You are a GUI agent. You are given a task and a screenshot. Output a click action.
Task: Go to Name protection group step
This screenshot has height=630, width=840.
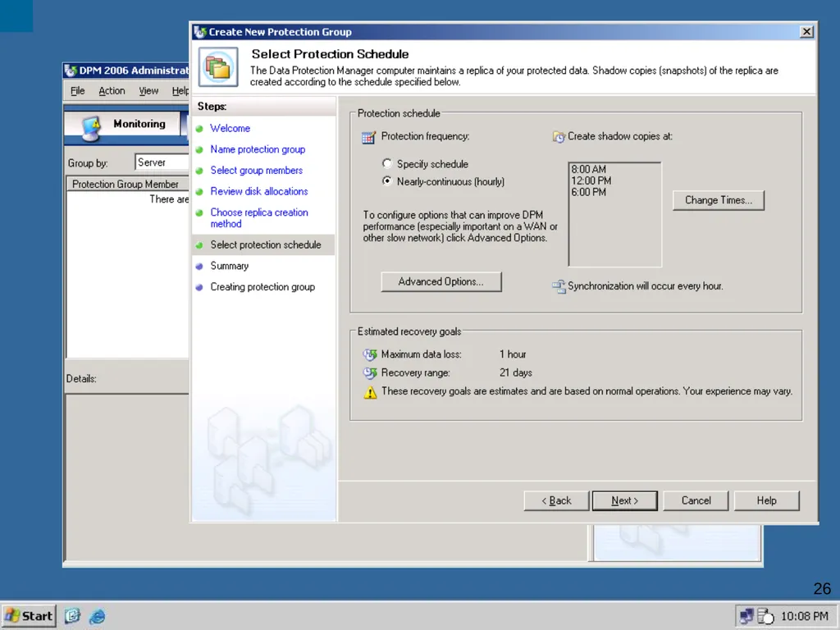coord(258,149)
